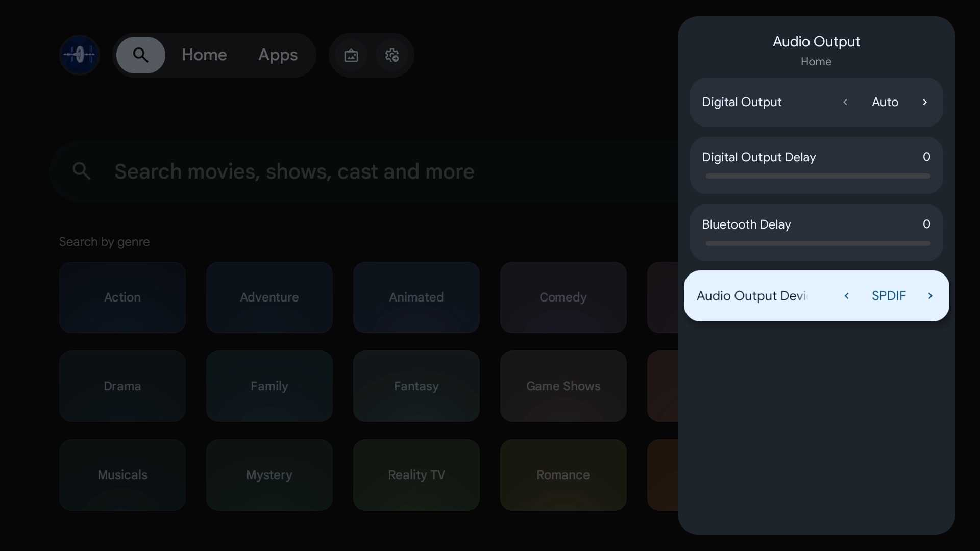Go to the Home tab
Image resolution: width=980 pixels, height=551 pixels.
(204, 55)
